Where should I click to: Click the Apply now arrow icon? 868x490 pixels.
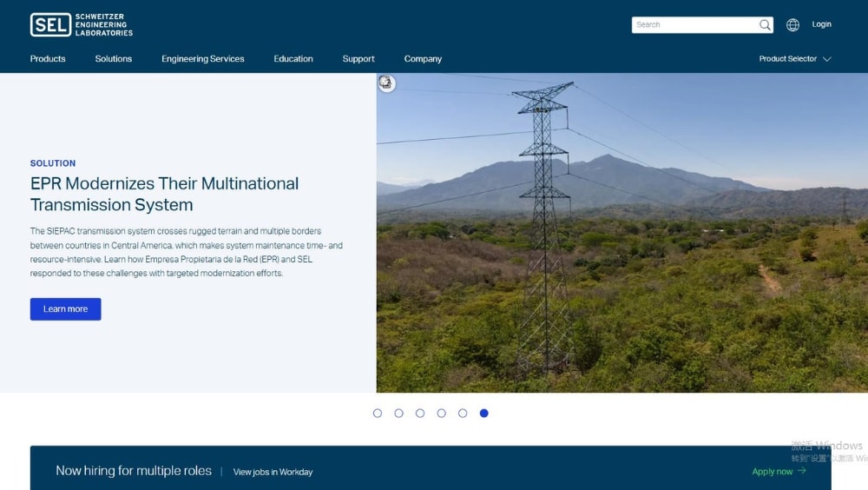click(802, 471)
